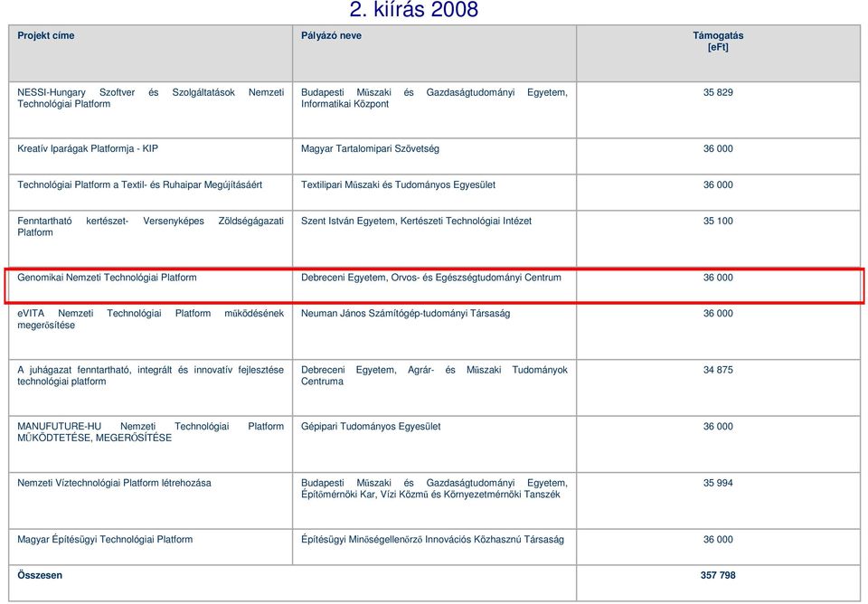The width and height of the screenshot is (868, 604).
Task: Select the amount 35 100
Action: 718,221
